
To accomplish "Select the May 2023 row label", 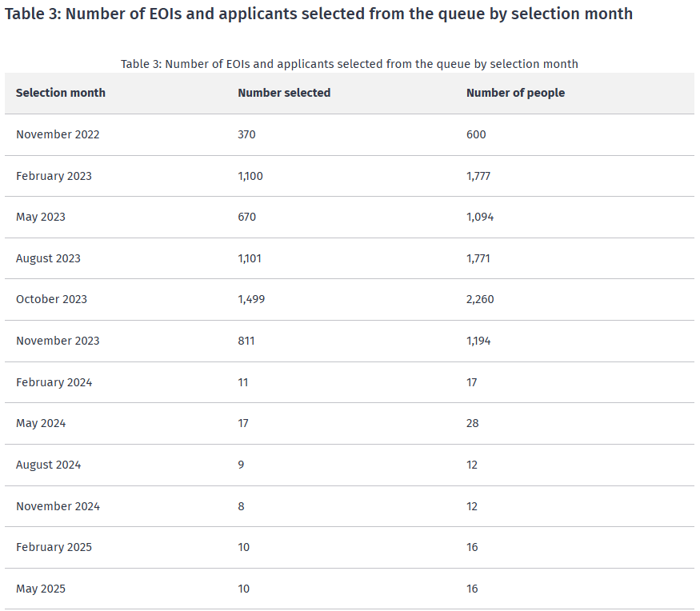I will point(41,217).
